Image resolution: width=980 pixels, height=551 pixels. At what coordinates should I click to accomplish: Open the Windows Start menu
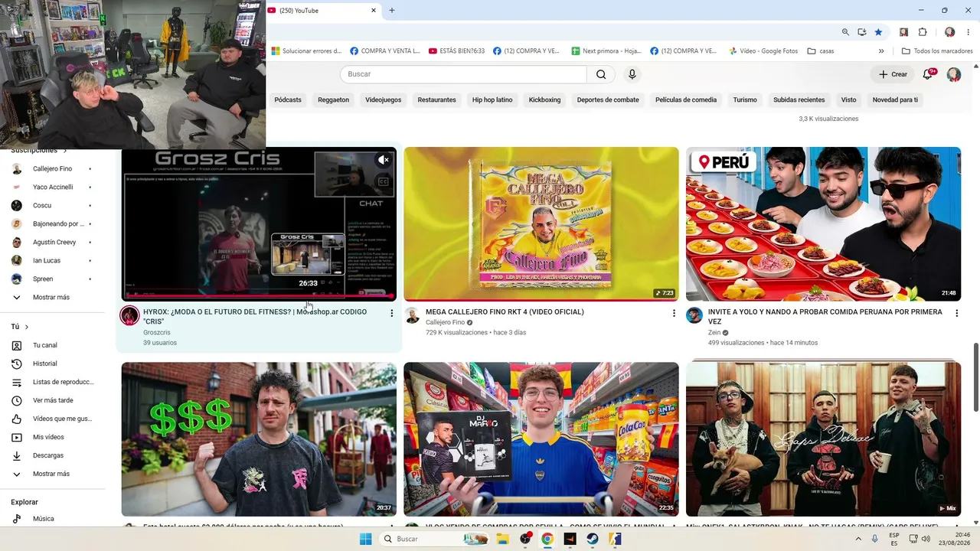[365, 539]
